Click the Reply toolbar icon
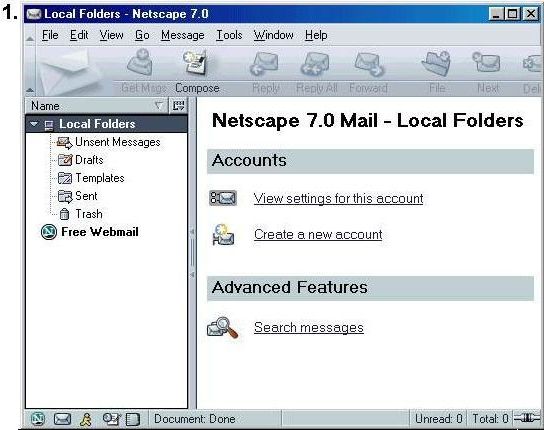Viewport: 544px width, 430px height. click(x=264, y=63)
